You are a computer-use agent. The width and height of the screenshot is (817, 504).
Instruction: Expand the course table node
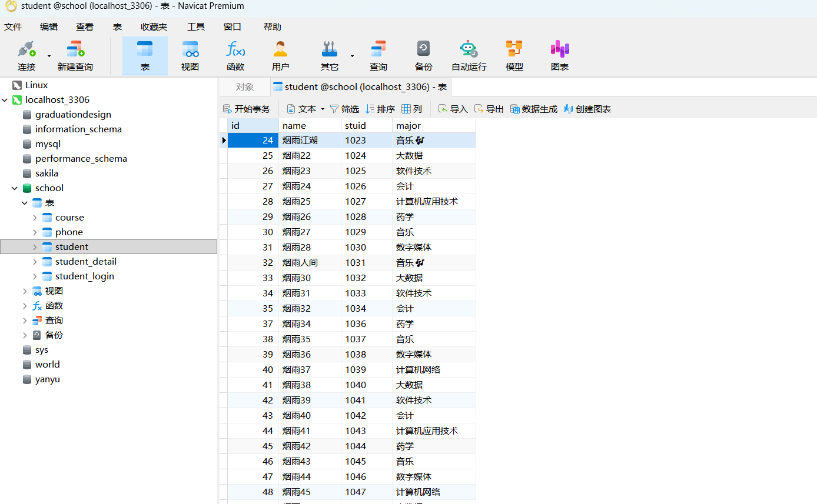click(x=35, y=218)
